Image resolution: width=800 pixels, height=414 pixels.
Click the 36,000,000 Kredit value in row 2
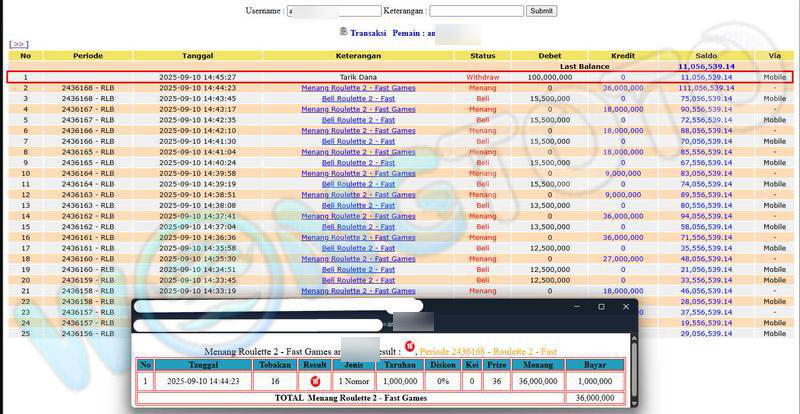pyautogui.click(x=622, y=88)
